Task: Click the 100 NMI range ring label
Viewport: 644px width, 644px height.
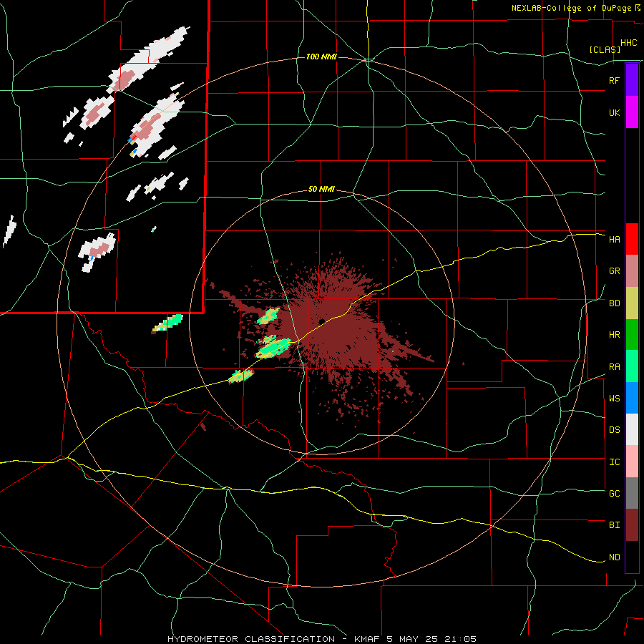Action: [321, 57]
